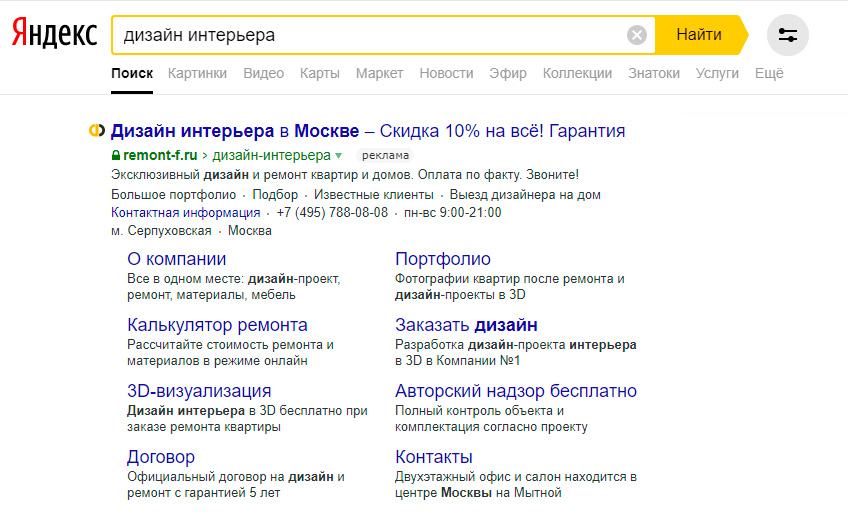Click the Подбор text in ad extensions

point(275,195)
